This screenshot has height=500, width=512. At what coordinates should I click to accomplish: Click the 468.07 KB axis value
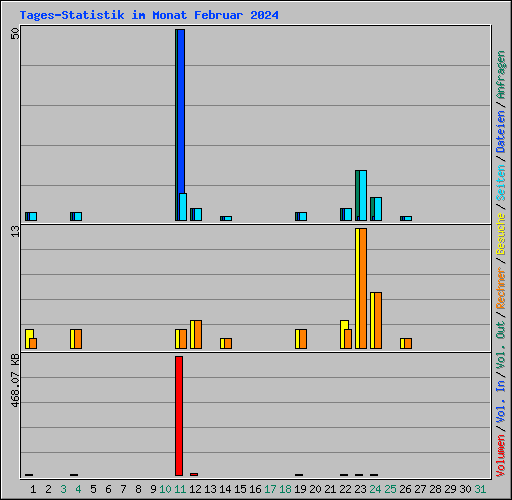click(x=15, y=380)
